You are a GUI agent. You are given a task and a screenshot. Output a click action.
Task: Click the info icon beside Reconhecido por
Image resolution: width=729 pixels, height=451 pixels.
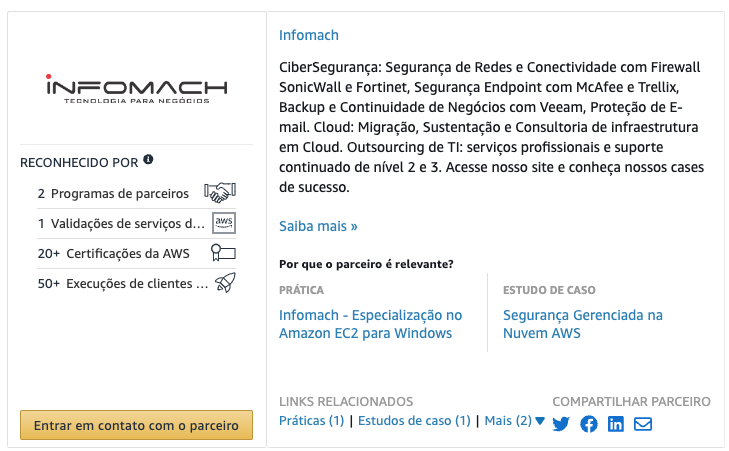(x=148, y=159)
